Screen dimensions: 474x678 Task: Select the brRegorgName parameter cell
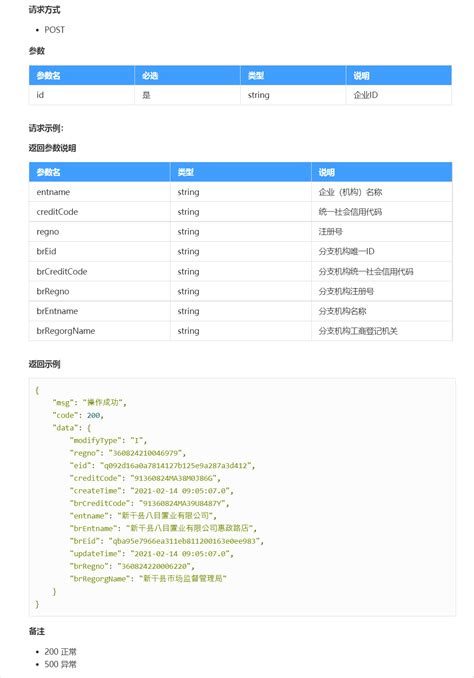pos(99,331)
